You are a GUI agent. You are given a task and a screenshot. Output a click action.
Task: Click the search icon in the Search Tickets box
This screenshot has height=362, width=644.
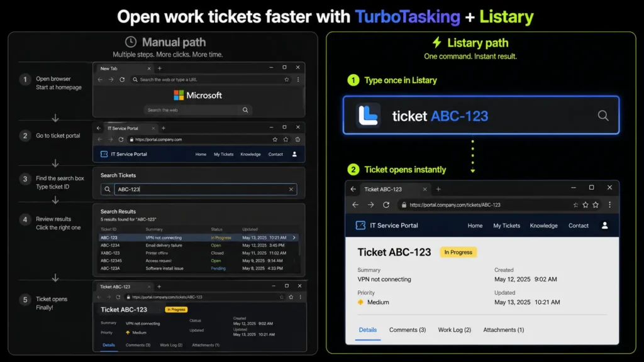click(107, 189)
